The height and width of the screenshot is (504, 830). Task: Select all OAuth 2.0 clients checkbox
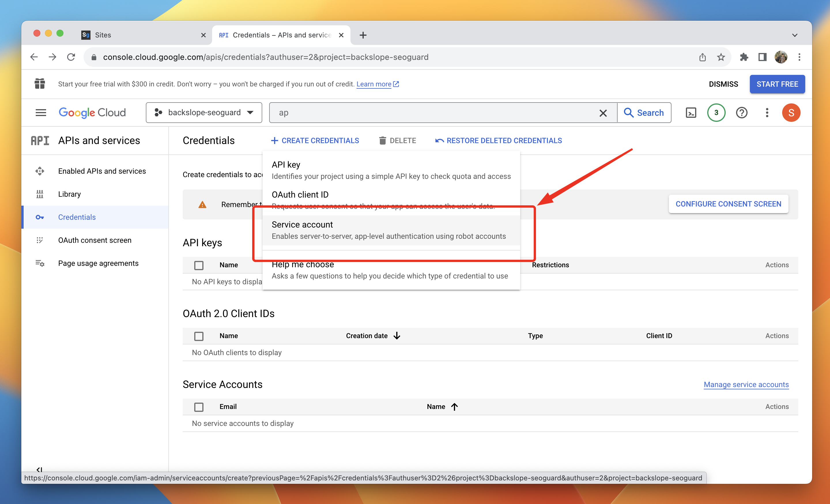pyautogui.click(x=199, y=336)
